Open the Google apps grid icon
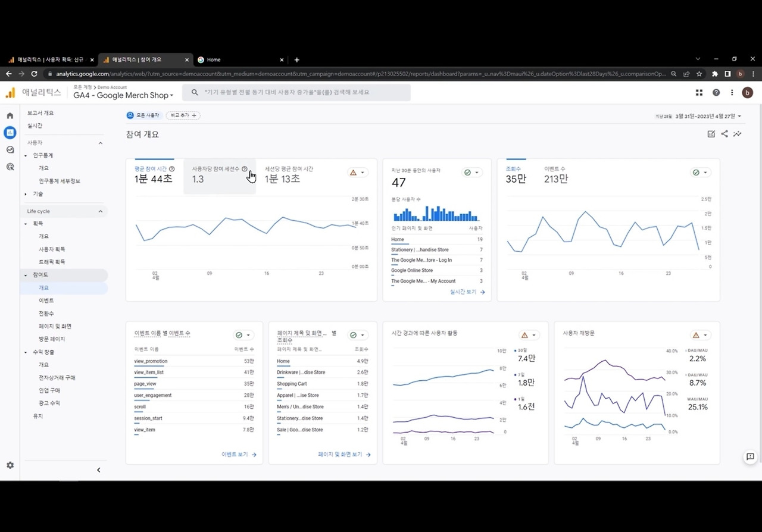762x532 pixels. coord(699,93)
